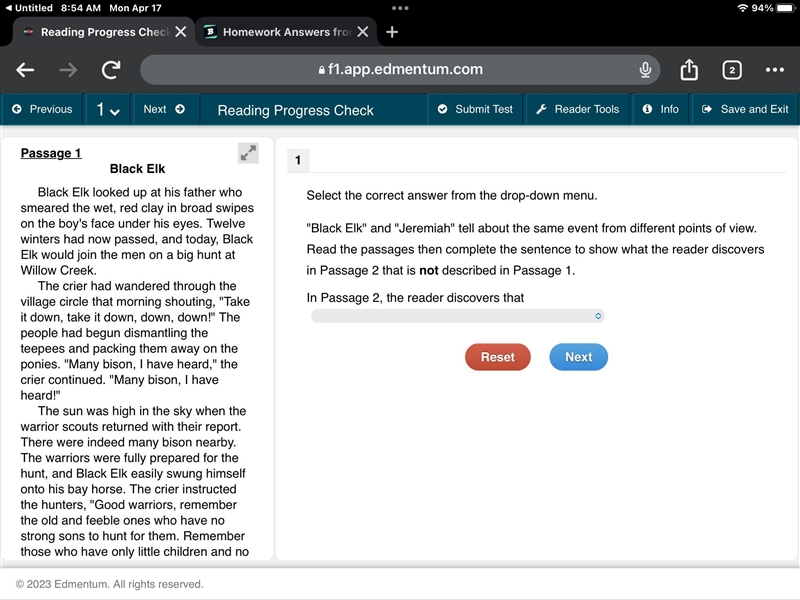Return to Untitled app via status bar
The height and width of the screenshot is (600, 800).
[29, 8]
